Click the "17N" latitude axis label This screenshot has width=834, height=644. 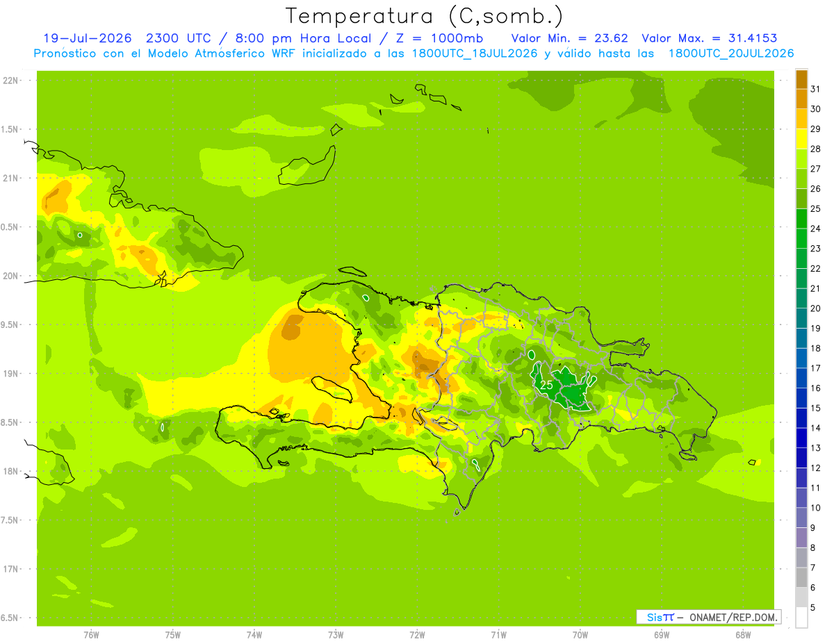10,569
